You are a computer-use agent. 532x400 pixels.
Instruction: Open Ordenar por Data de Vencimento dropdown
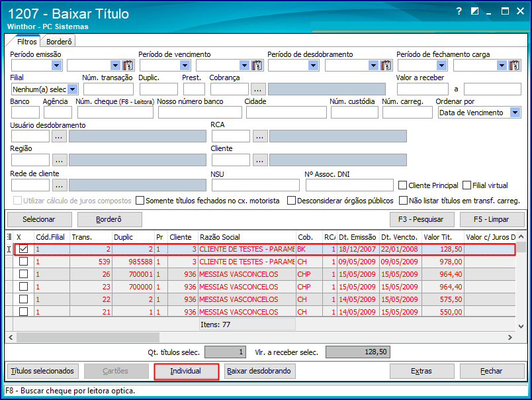515,113
